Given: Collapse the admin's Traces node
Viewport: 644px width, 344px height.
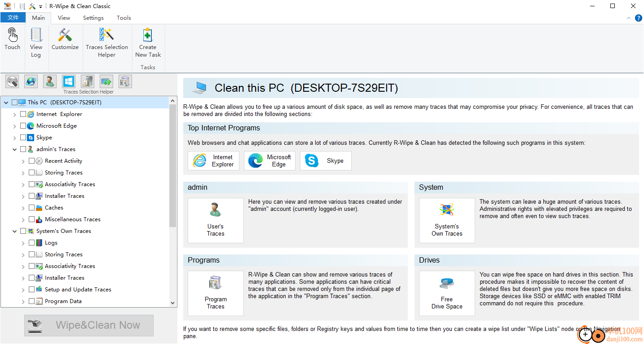Looking at the screenshot, I should 15,149.
